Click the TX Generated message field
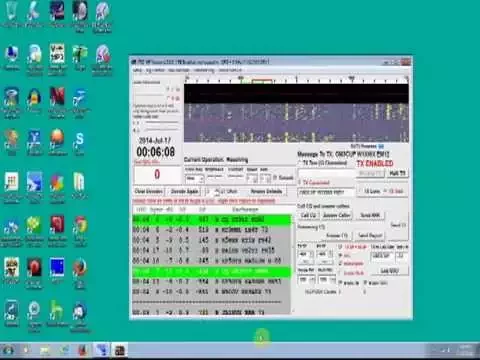This screenshot has width=480, height=360. point(326,192)
